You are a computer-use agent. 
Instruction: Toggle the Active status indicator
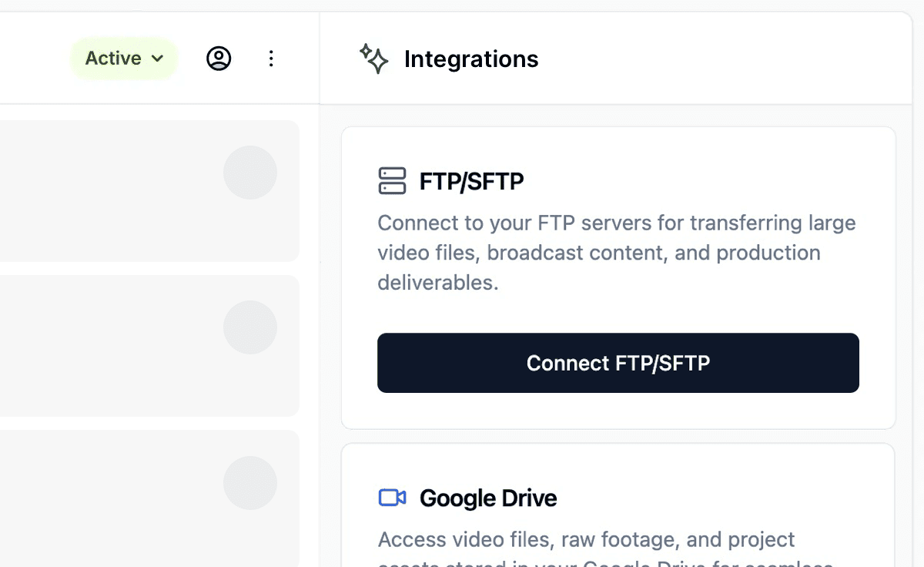[113, 58]
